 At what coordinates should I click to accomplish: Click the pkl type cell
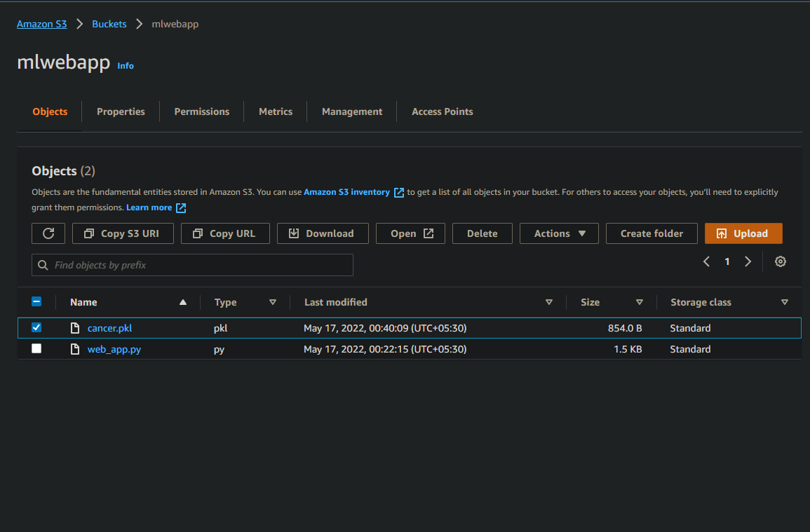[x=221, y=329]
